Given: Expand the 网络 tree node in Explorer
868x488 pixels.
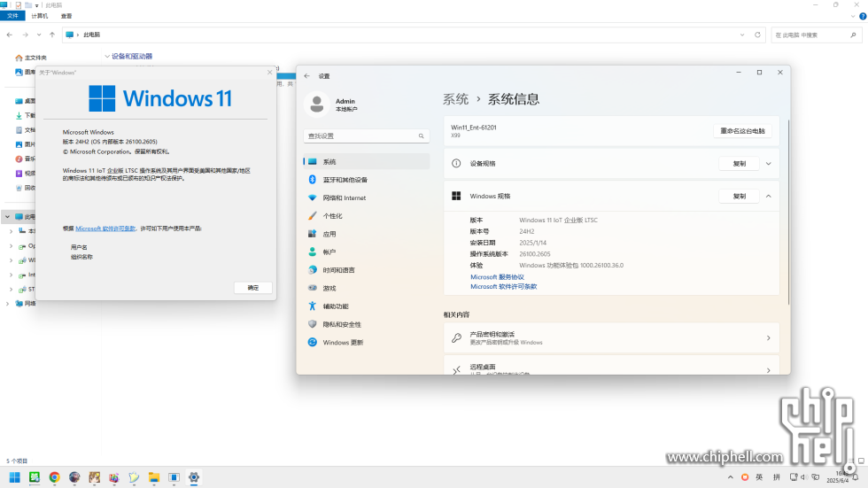Looking at the screenshot, I should pyautogui.click(x=7, y=303).
